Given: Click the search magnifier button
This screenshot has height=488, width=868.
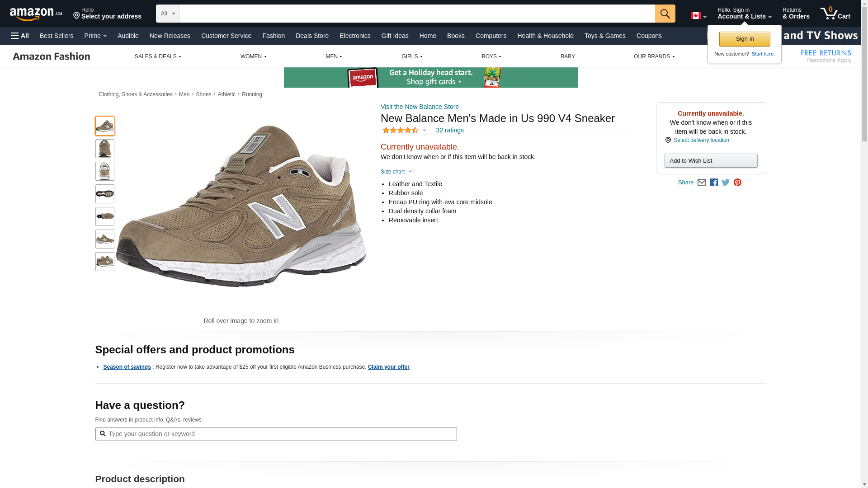Looking at the screenshot, I should (665, 14).
